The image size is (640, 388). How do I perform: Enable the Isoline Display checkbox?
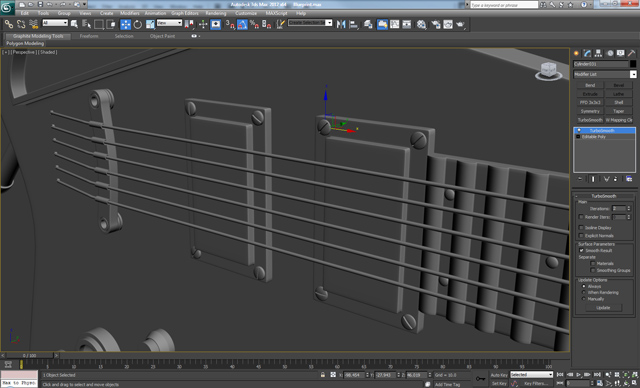[x=581, y=228]
